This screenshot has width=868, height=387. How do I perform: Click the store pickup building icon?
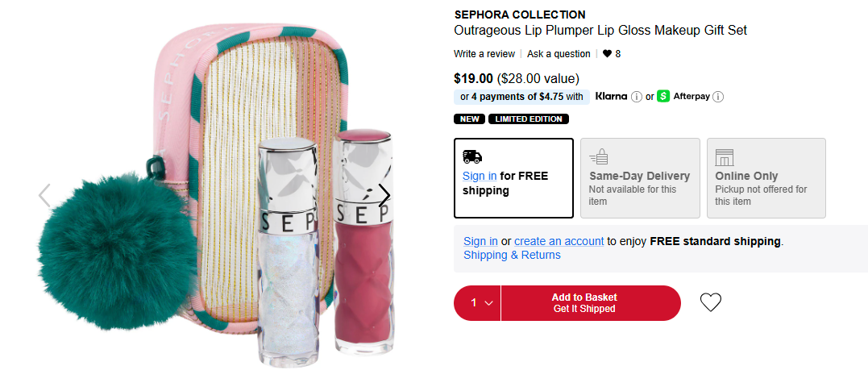(725, 157)
